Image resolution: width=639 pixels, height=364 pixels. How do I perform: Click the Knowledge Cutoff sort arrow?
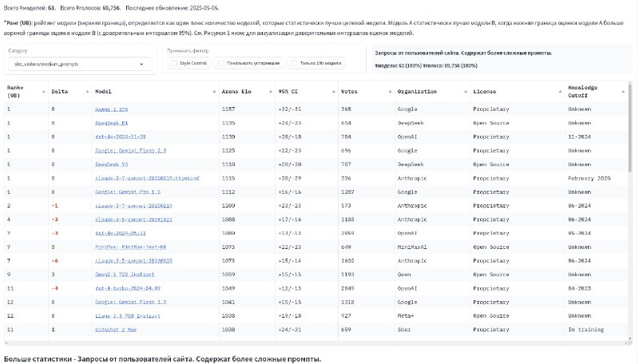coord(623,92)
